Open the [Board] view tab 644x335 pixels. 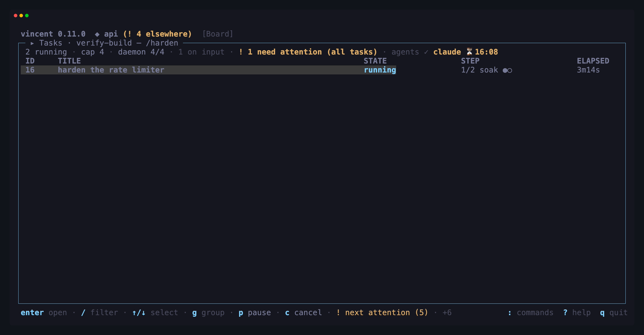click(x=218, y=34)
